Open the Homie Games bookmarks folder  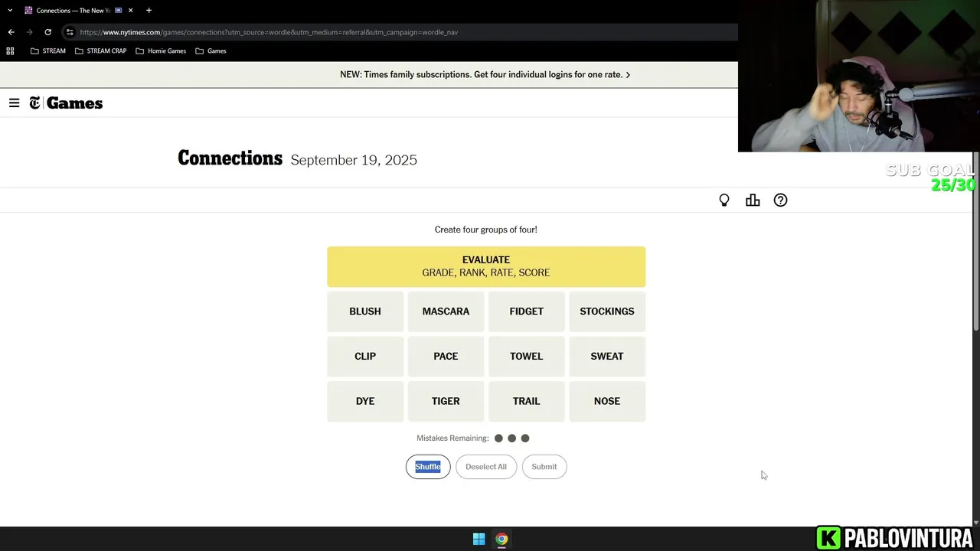pyautogui.click(x=161, y=51)
